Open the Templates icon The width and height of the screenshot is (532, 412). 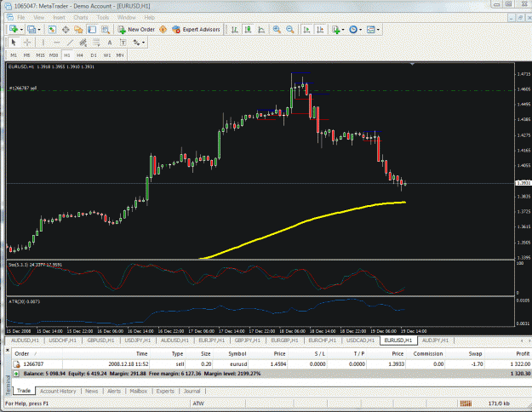coord(371,30)
